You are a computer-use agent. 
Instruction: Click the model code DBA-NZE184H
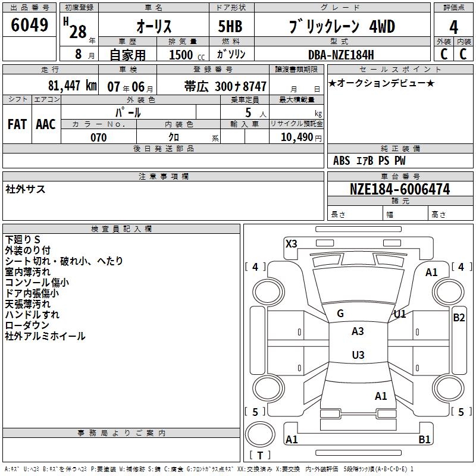pos(341,55)
